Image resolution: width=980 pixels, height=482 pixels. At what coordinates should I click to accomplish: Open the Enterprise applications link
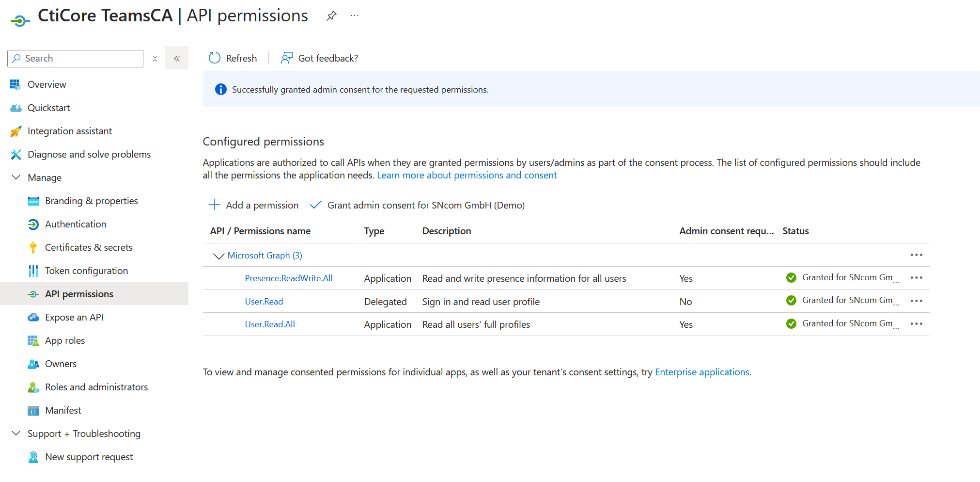(701, 372)
